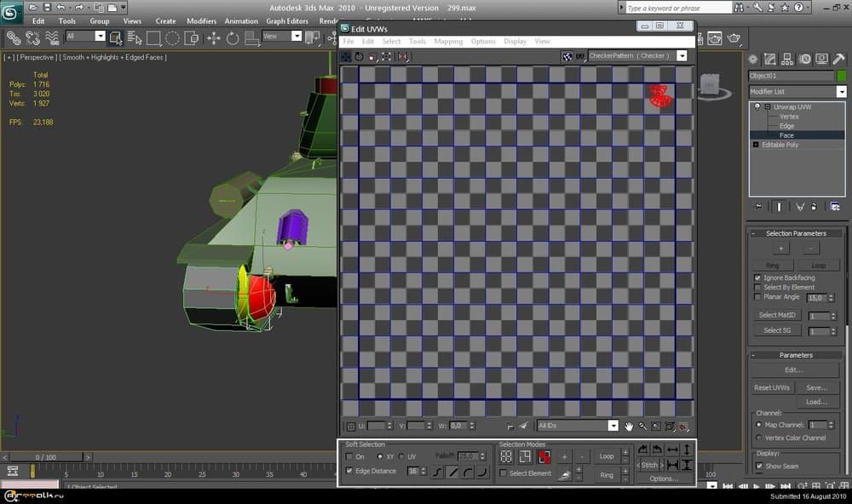The width and height of the screenshot is (852, 504).
Task: Select the UV radio button
Action: [x=401, y=457]
